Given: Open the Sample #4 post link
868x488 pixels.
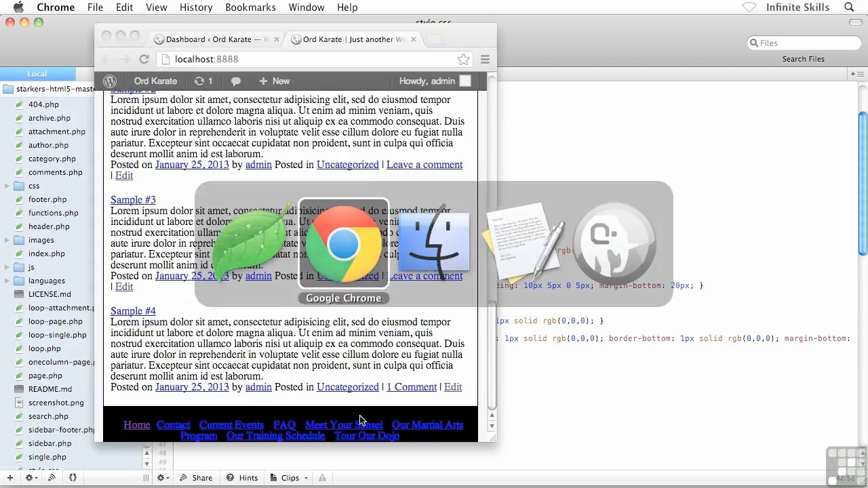Looking at the screenshot, I should point(133,310).
